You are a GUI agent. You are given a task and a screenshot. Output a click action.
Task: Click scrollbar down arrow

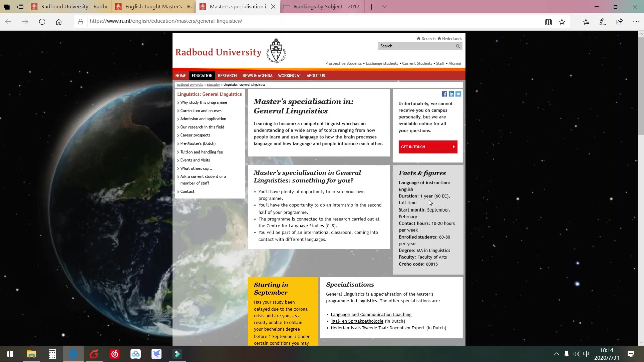(x=641, y=342)
